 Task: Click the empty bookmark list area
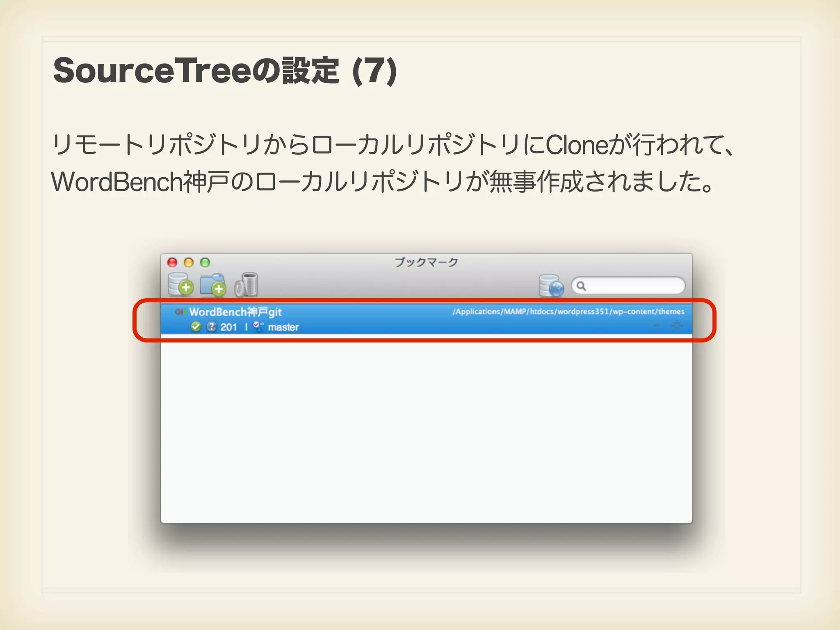[x=427, y=431]
